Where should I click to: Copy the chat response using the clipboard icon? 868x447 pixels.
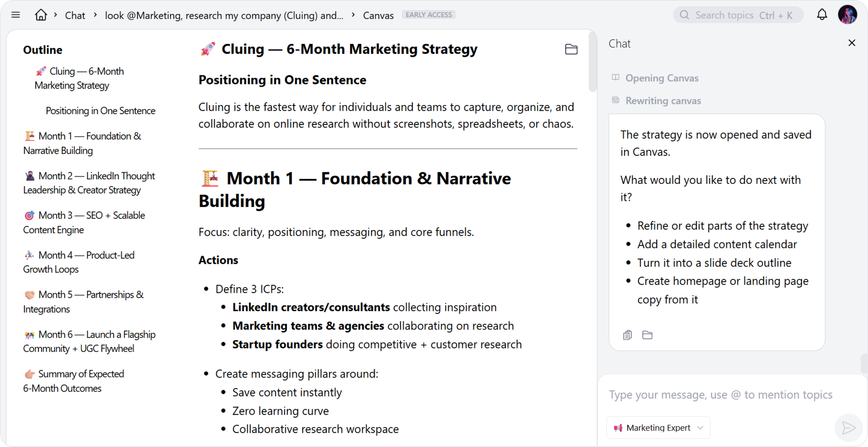[627, 334]
